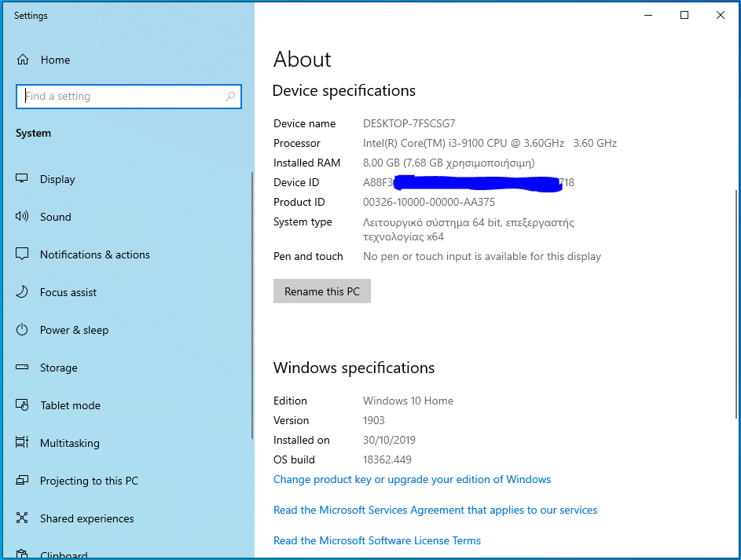Minimize the Settings window
741x560 pixels.
[648, 15]
